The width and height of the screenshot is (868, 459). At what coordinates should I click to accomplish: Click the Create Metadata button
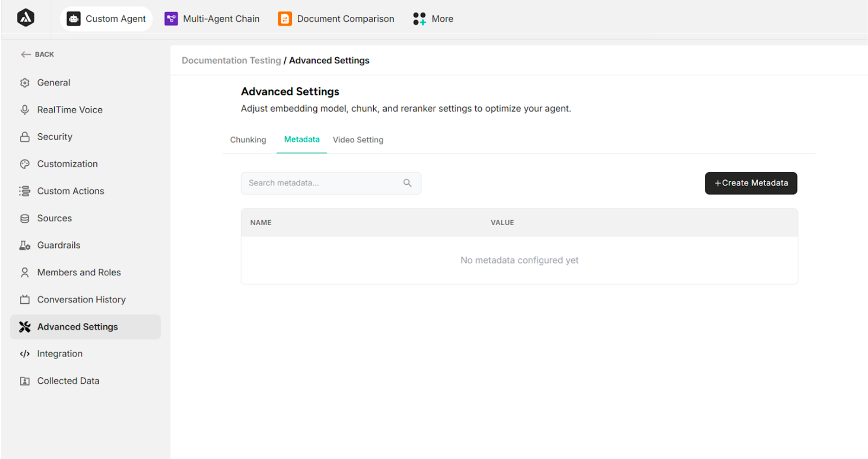751,183
